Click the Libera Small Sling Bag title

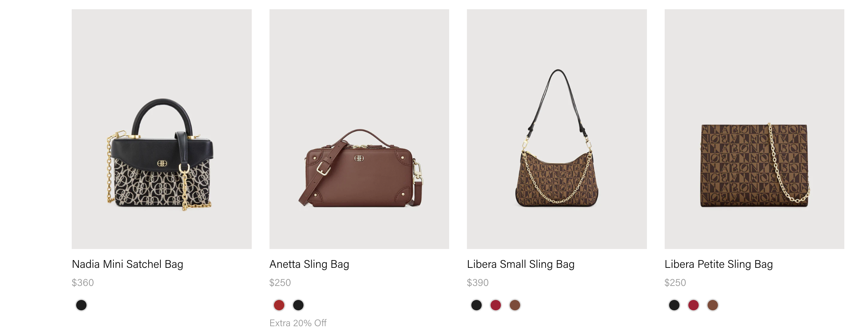pyautogui.click(x=521, y=265)
